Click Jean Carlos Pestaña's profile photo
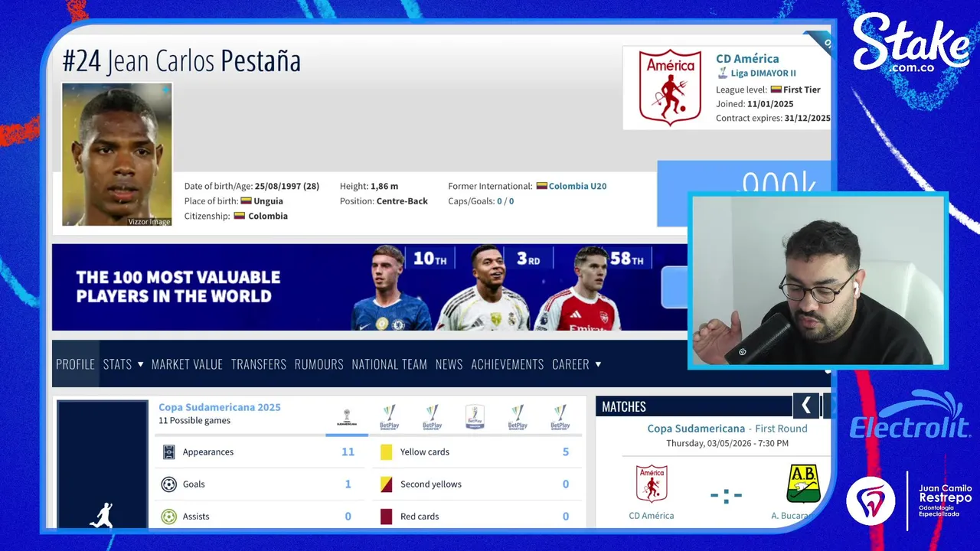This screenshot has height=551, width=980. point(117,155)
